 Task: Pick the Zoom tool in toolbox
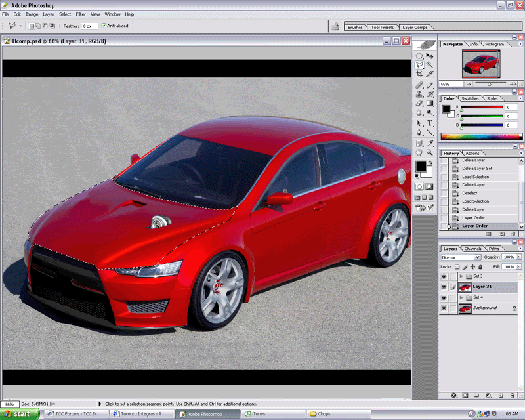point(430,152)
